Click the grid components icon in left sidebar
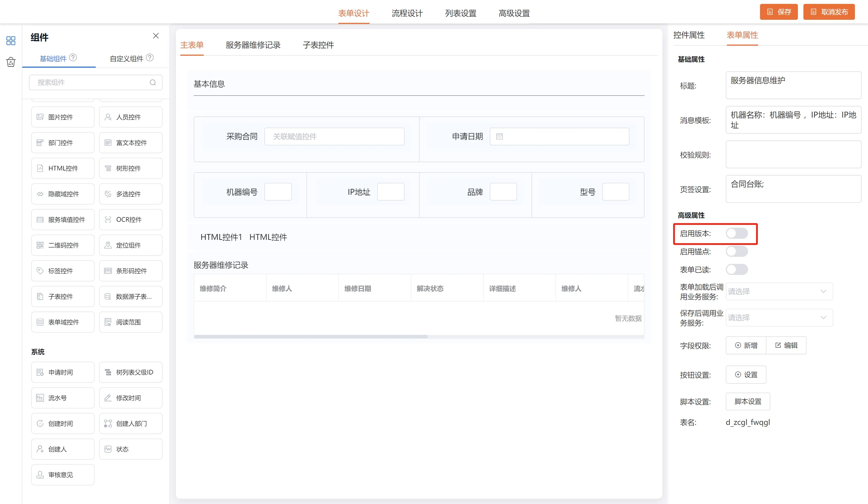Screen dimensions: 868x504 tap(11, 41)
